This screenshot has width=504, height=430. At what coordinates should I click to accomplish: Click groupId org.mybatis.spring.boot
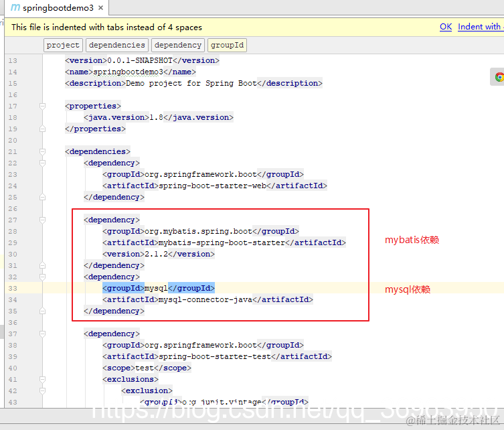point(198,231)
